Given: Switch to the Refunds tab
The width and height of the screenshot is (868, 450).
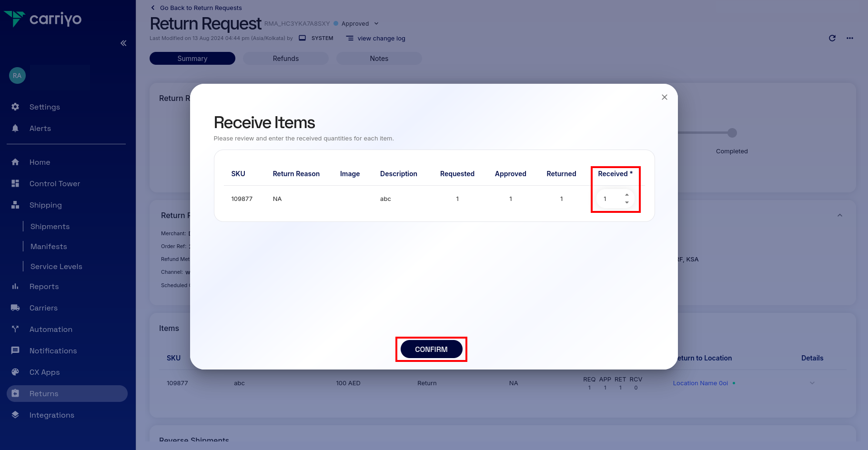Looking at the screenshot, I should click(x=285, y=58).
